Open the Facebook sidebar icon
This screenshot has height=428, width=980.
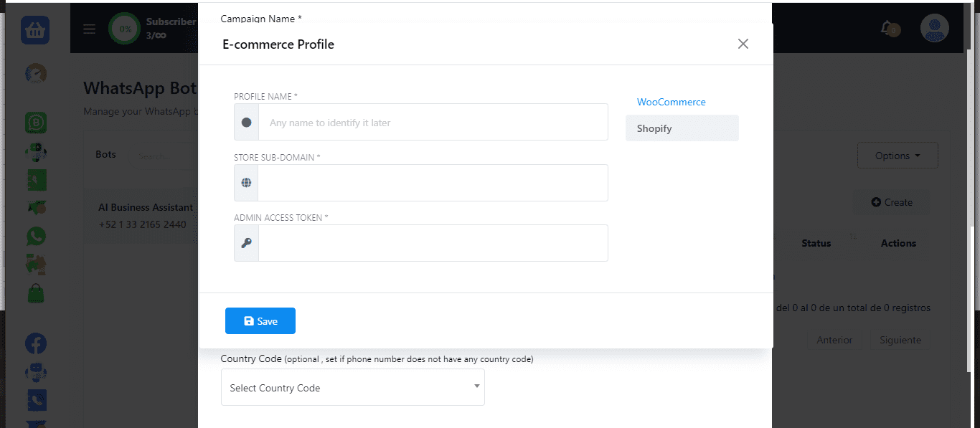pyautogui.click(x=35, y=343)
